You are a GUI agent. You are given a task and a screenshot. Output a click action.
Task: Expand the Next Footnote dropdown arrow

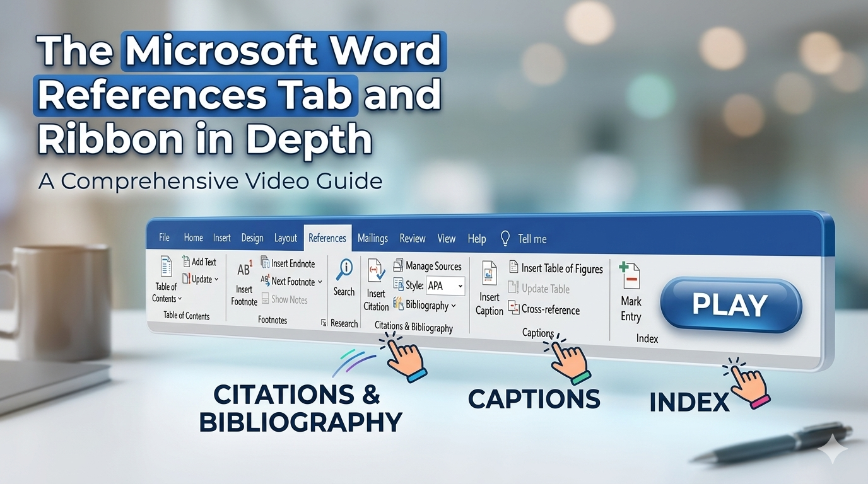(320, 282)
